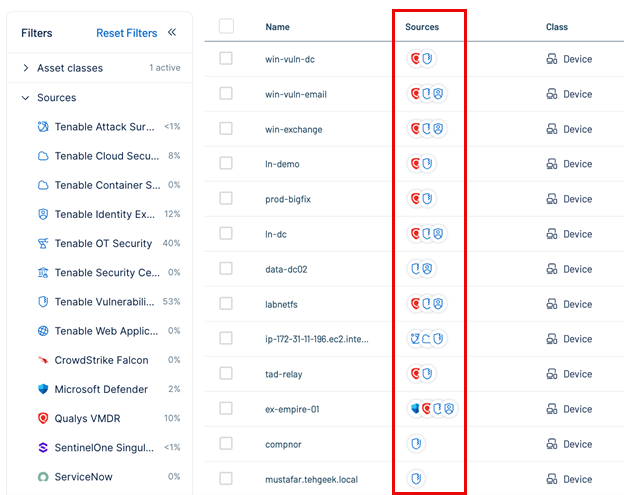Click the Qualys VMDR icon in filters
The image size is (624, 495).
click(43, 418)
